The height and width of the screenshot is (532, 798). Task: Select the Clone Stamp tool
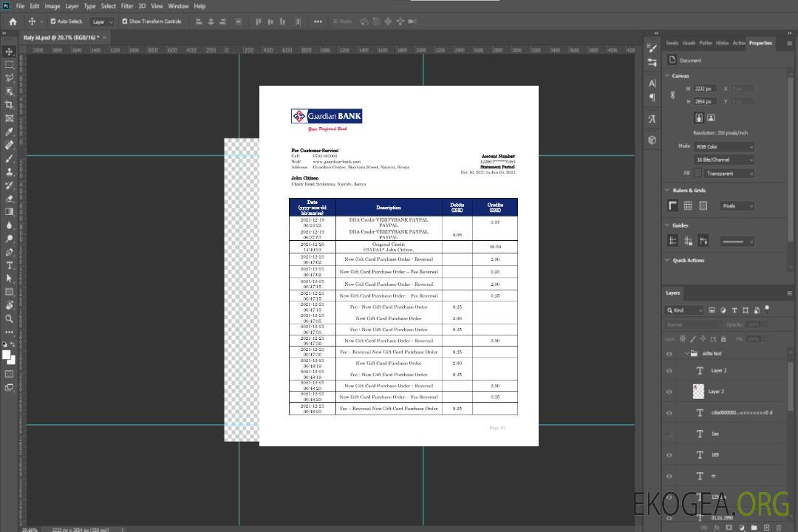coord(9,171)
